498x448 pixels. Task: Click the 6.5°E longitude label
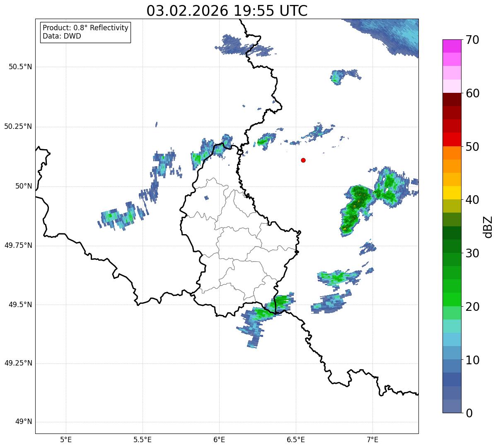point(296,440)
